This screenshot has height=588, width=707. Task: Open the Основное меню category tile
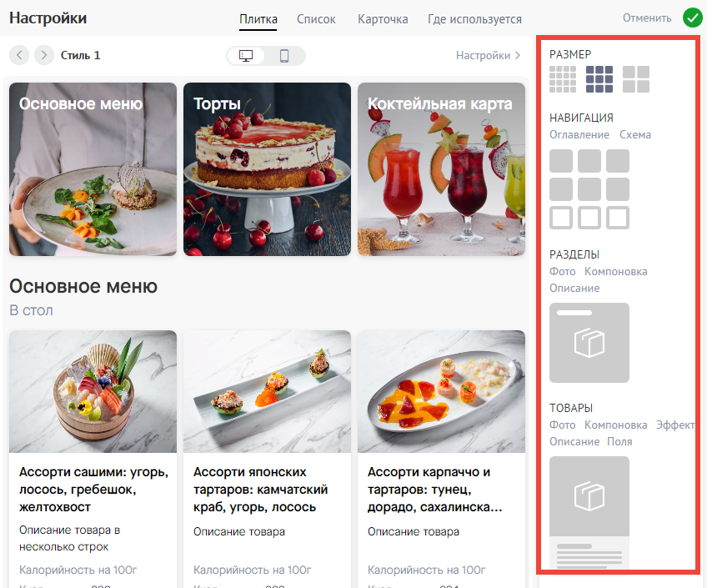(93, 169)
